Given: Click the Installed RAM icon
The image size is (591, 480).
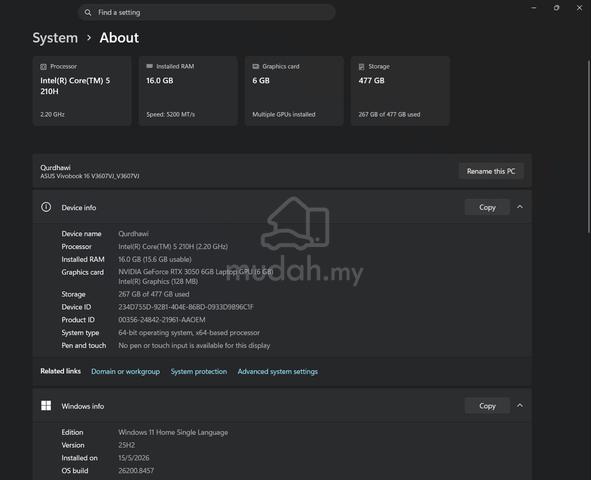Looking at the screenshot, I should click(x=149, y=66).
